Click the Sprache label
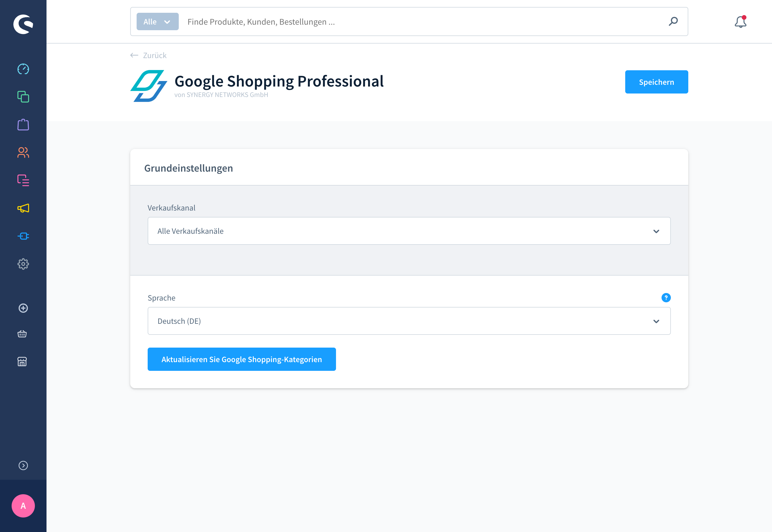The width and height of the screenshot is (772, 532). pos(162,298)
